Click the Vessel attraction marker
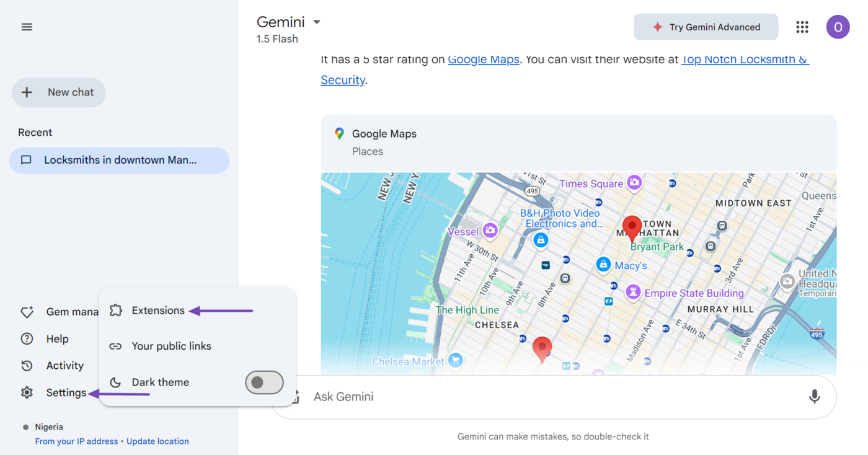Image resolution: width=868 pixels, height=455 pixels. point(490,231)
